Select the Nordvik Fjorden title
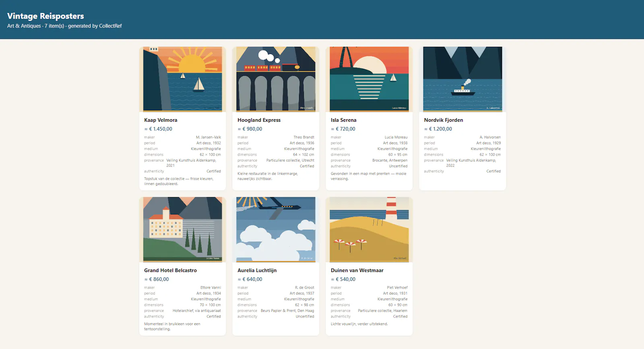The height and width of the screenshot is (349, 644). [444, 120]
